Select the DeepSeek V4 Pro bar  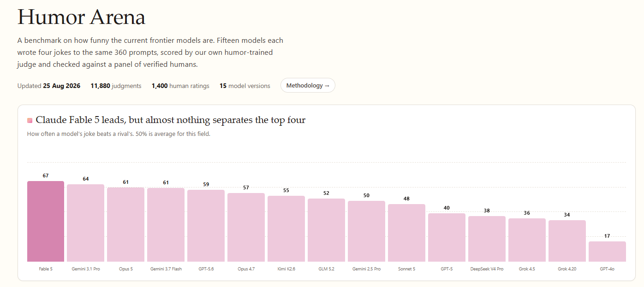pos(487,239)
